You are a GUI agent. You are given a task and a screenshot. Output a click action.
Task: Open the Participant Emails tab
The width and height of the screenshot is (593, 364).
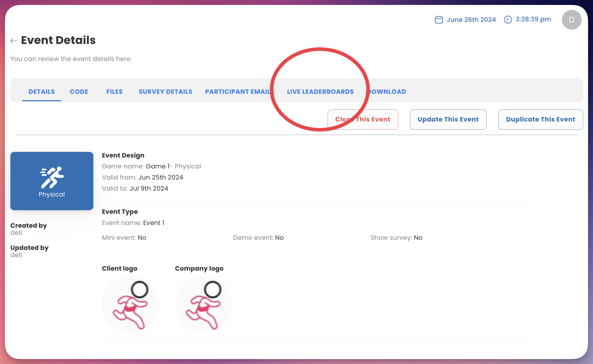pyautogui.click(x=238, y=92)
